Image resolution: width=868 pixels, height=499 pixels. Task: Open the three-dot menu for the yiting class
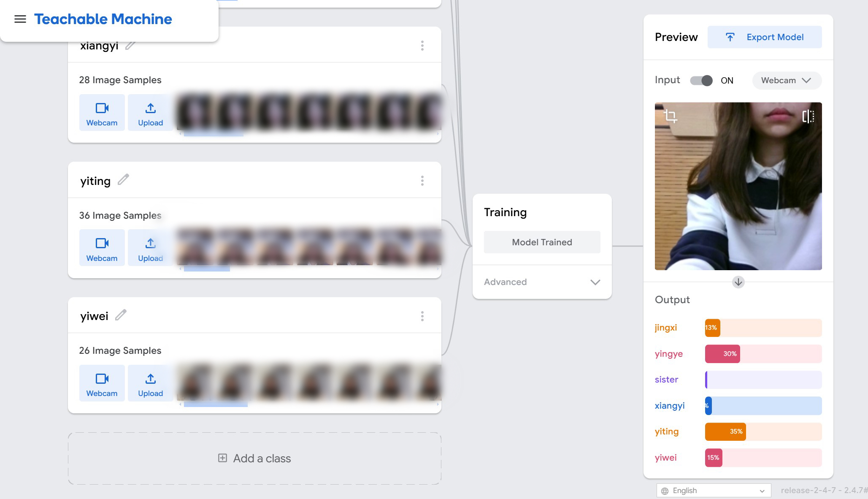[422, 181]
